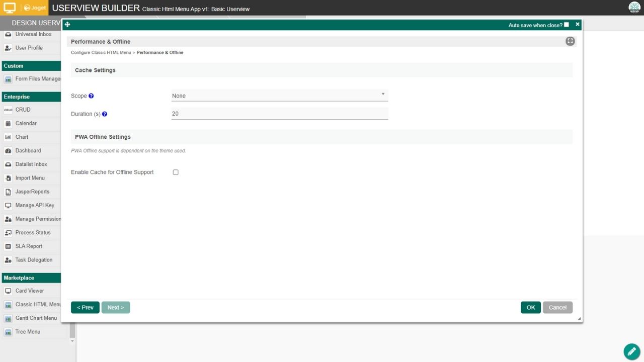Screen dimensions: 644x362
Task: Click the Chart menu icon
Action: click(x=8, y=137)
